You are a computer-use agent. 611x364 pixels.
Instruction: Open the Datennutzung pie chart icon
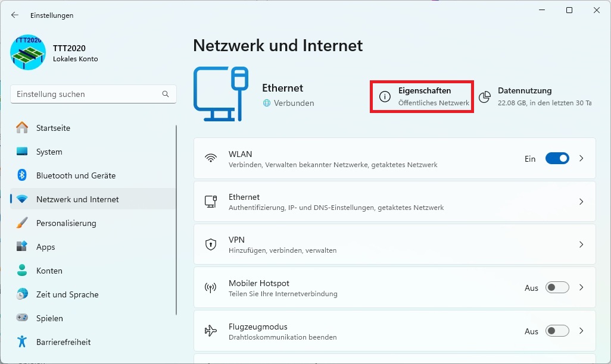coord(484,97)
